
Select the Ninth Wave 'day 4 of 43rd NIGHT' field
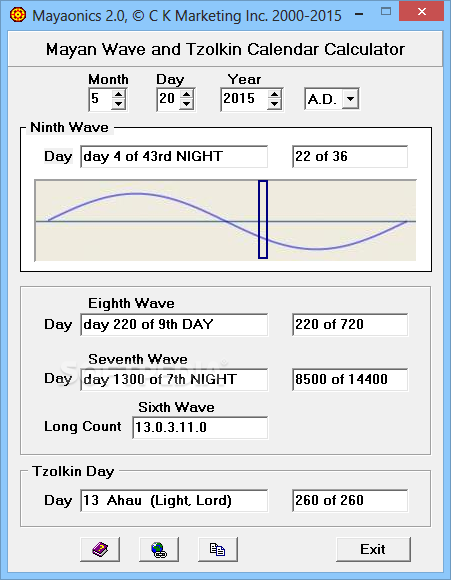pyautogui.click(x=174, y=156)
